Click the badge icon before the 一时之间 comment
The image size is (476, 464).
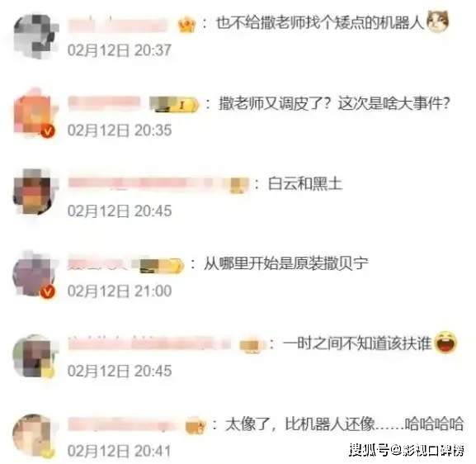251,345
